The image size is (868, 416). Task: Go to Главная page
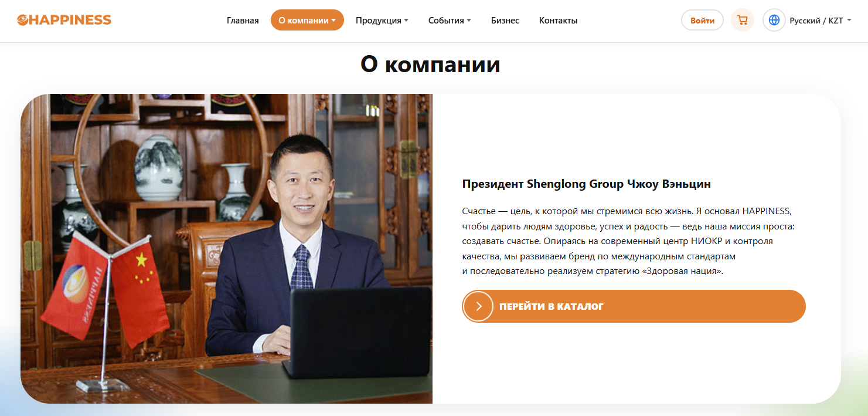[x=243, y=21]
